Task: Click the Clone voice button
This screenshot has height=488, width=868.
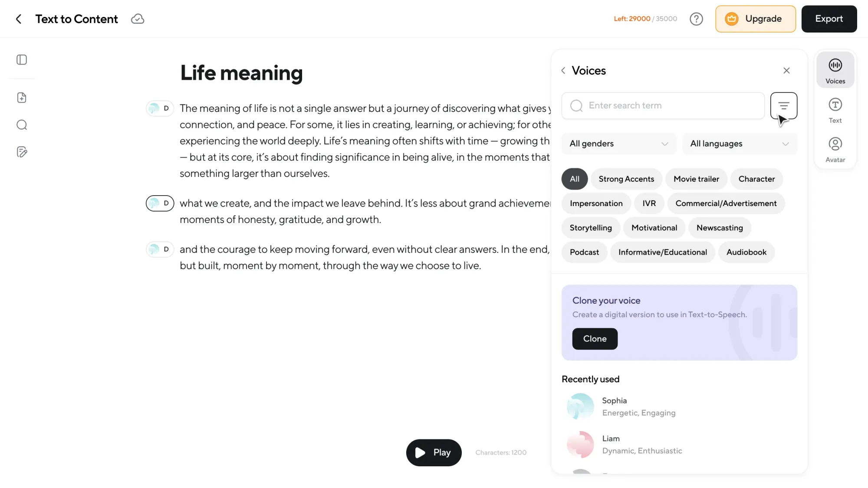Action: coord(595,339)
